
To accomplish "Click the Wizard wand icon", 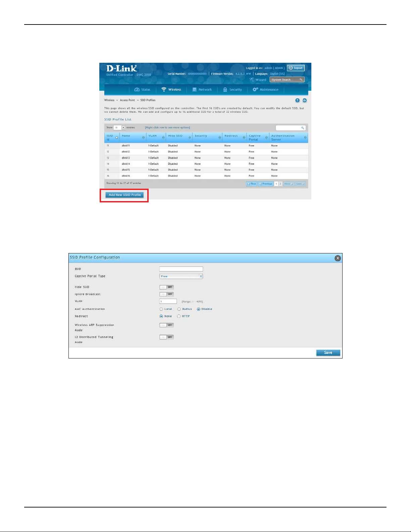I will click(x=252, y=80).
